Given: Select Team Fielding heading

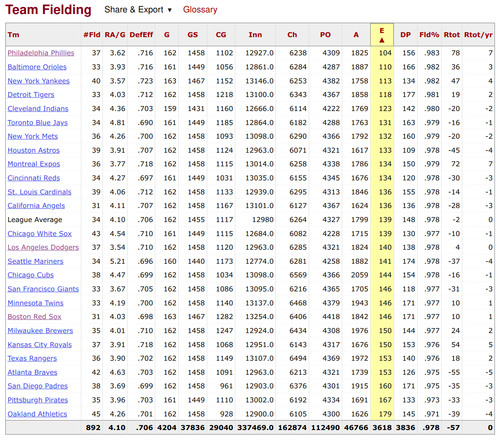Looking at the screenshot, I should [48, 9].
